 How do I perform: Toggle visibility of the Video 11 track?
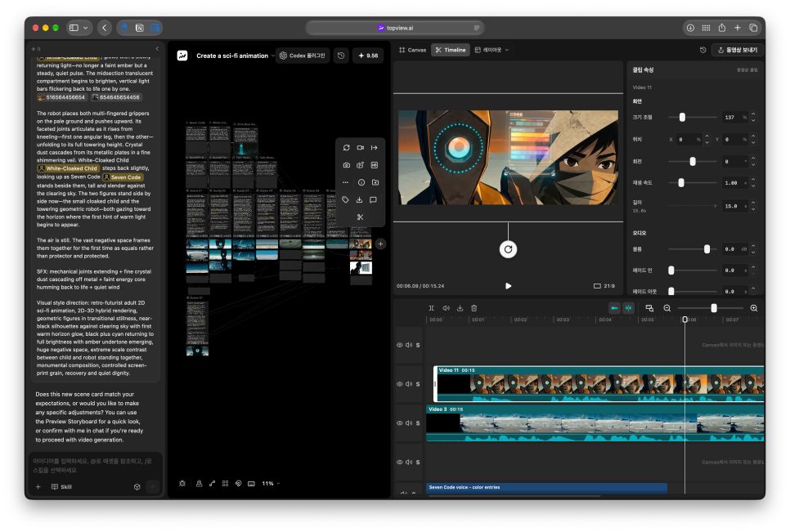pyautogui.click(x=400, y=384)
